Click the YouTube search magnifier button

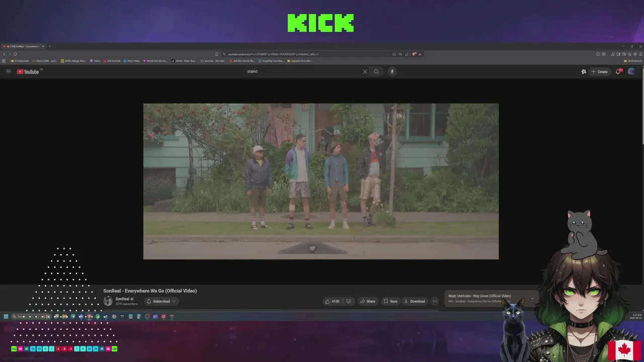pos(376,71)
